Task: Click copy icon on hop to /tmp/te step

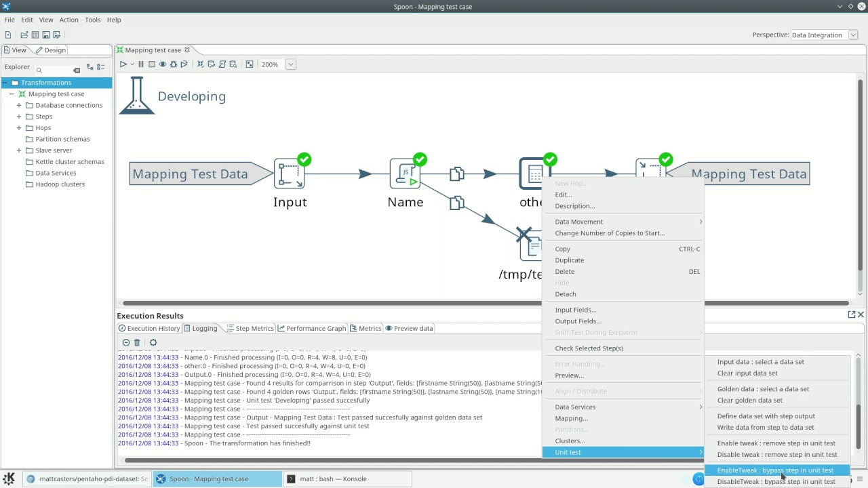Action: coord(456,202)
